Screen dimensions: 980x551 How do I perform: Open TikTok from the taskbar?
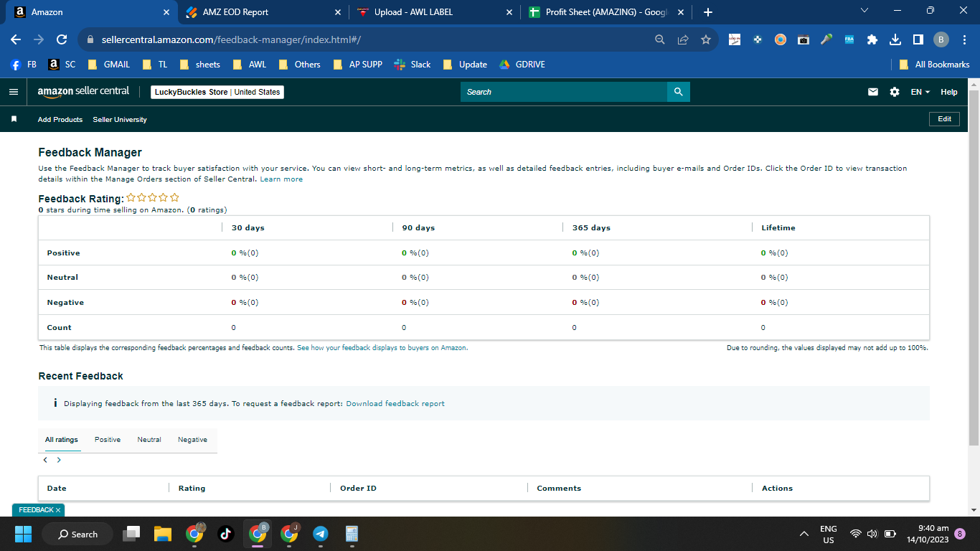226,533
